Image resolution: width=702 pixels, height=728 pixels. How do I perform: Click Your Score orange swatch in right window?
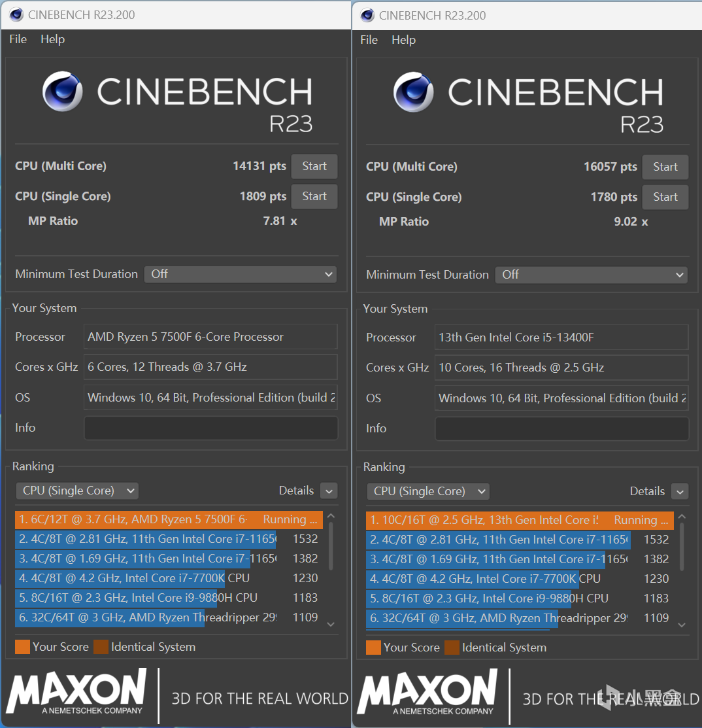[373, 647]
